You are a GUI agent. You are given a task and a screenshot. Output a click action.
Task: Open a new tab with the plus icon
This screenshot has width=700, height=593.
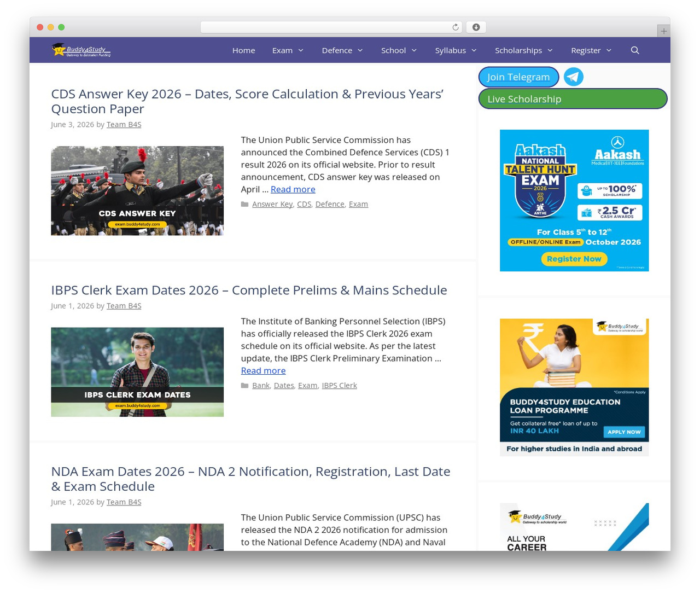click(x=664, y=31)
